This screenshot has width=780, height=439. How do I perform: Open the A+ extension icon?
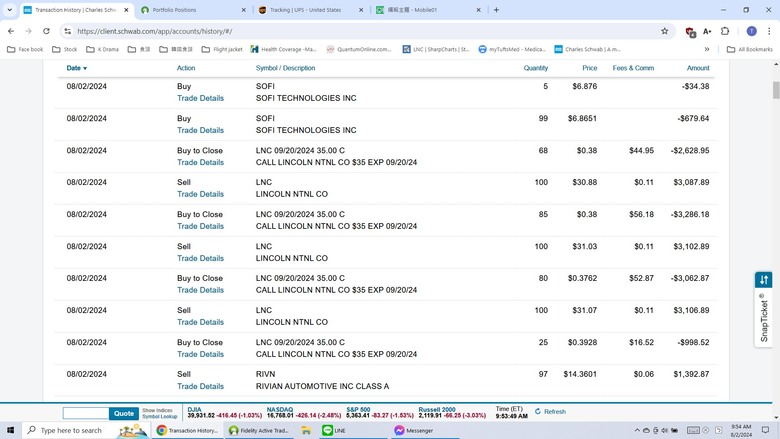pyautogui.click(x=707, y=31)
